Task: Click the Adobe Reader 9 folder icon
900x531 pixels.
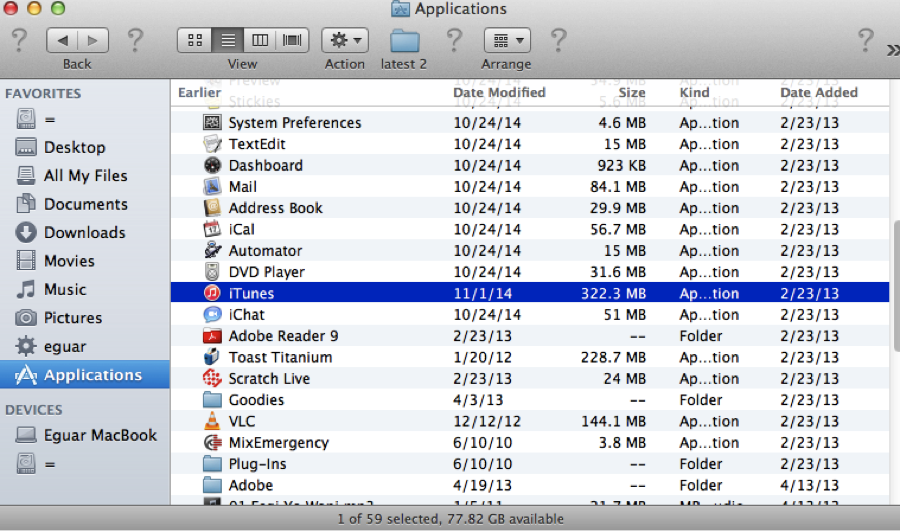Action: click(x=212, y=336)
